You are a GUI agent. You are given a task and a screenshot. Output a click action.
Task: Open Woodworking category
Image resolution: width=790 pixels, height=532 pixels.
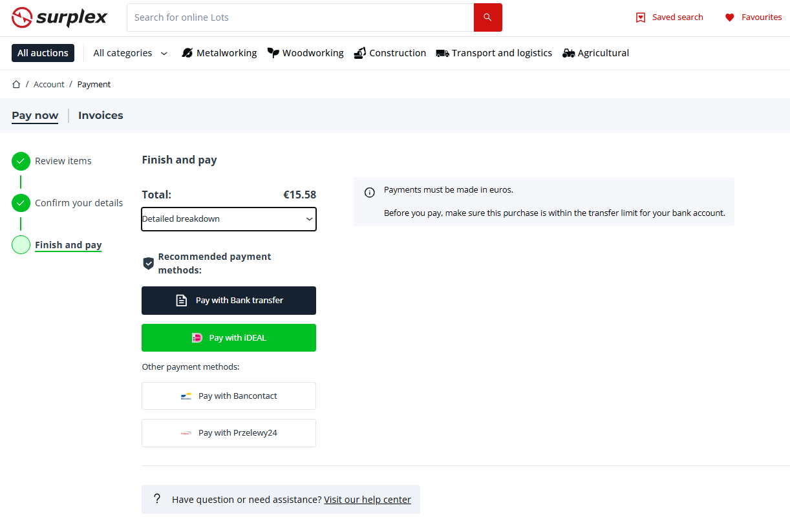pos(306,53)
